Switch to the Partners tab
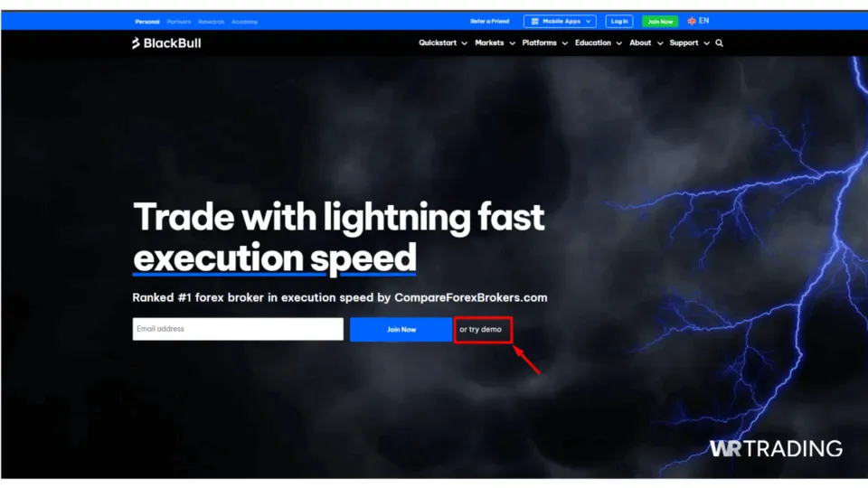Image resolution: width=868 pixels, height=488 pixels. (178, 22)
